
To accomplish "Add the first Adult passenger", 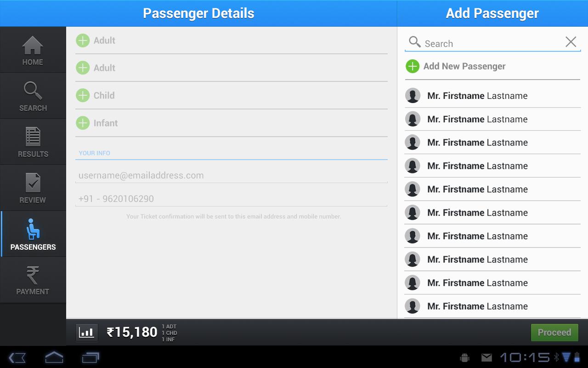I will [83, 40].
